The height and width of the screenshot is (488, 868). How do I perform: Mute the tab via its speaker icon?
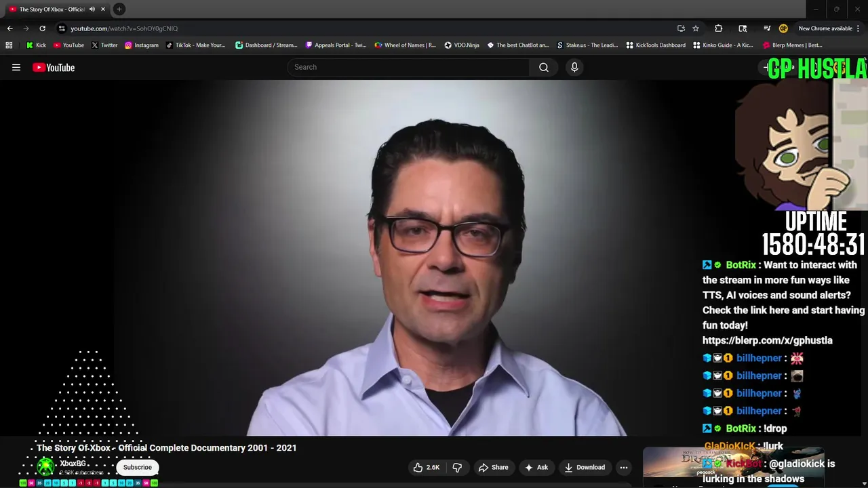pos(92,9)
